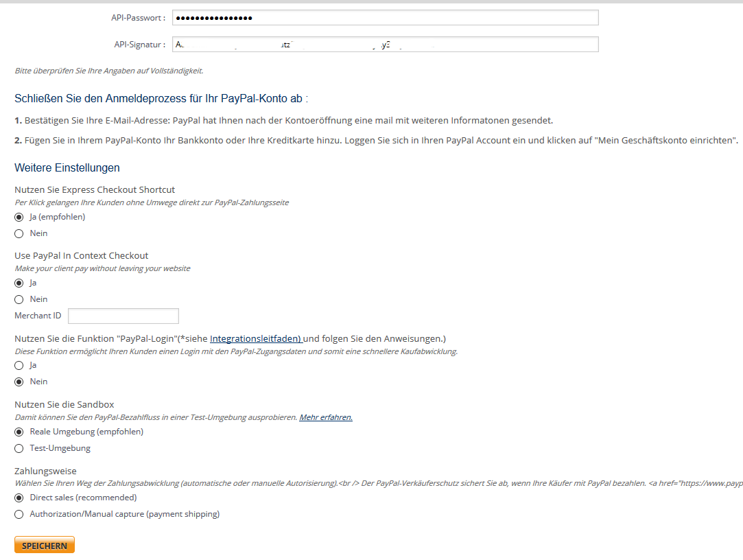Click step 1 'Bestätigen Sie Ihre E-Mail-Adresse' text
Screen dimensions: 743x560
click(x=284, y=120)
